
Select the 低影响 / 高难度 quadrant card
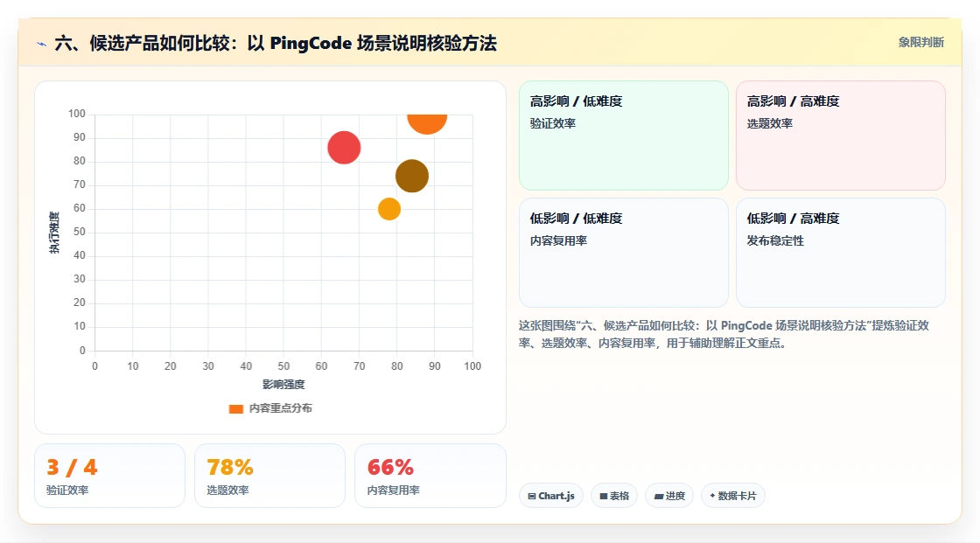(840, 253)
